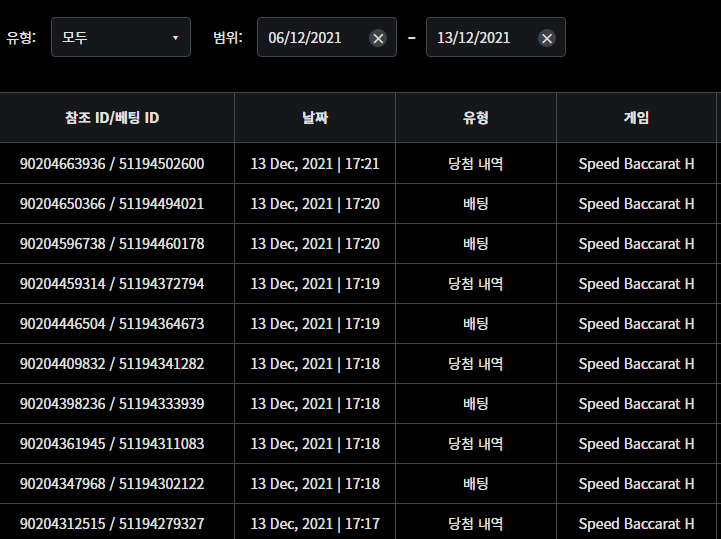Clear the 13/12/2021 end date
The image size is (721, 539).
point(547,38)
